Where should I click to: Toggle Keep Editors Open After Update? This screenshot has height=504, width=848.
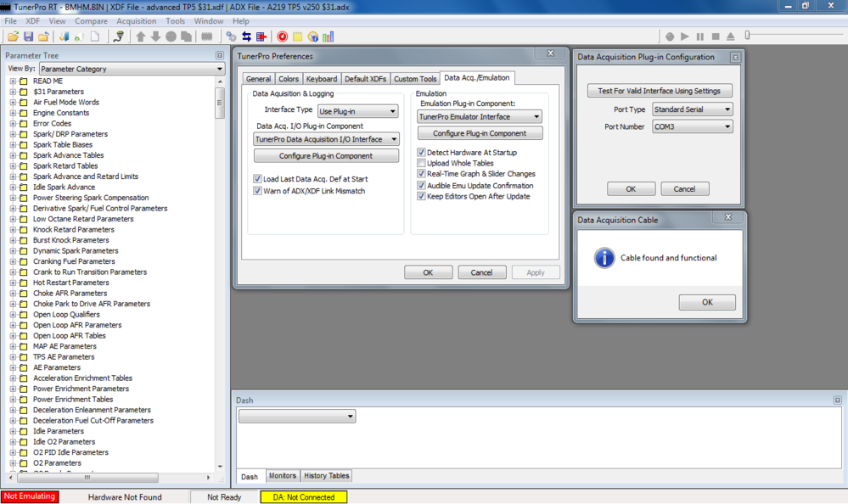pyautogui.click(x=421, y=196)
